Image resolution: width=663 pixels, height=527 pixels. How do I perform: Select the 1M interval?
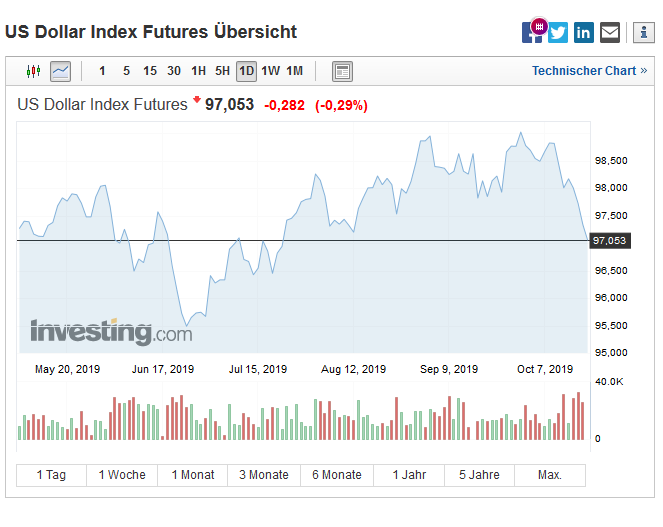pyautogui.click(x=294, y=71)
